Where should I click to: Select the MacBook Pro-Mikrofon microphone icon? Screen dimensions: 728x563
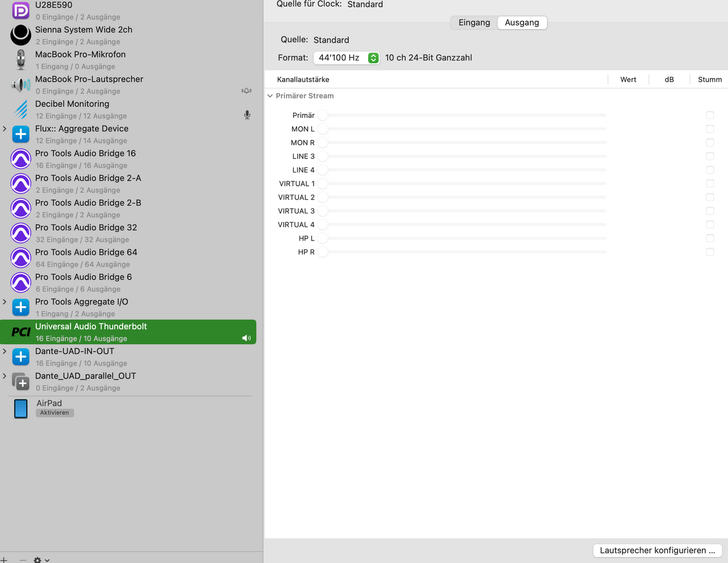pyautogui.click(x=21, y=60)
